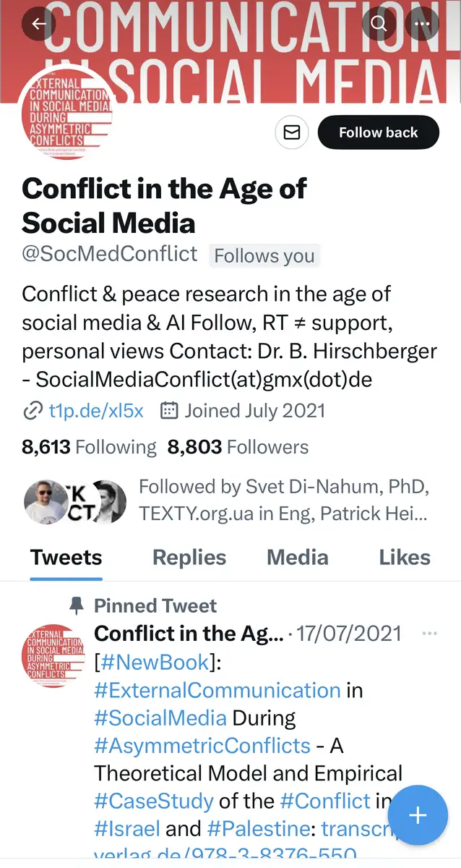Switch to the Media tab
Screen dimensions: 461x868
pos(297,557)
